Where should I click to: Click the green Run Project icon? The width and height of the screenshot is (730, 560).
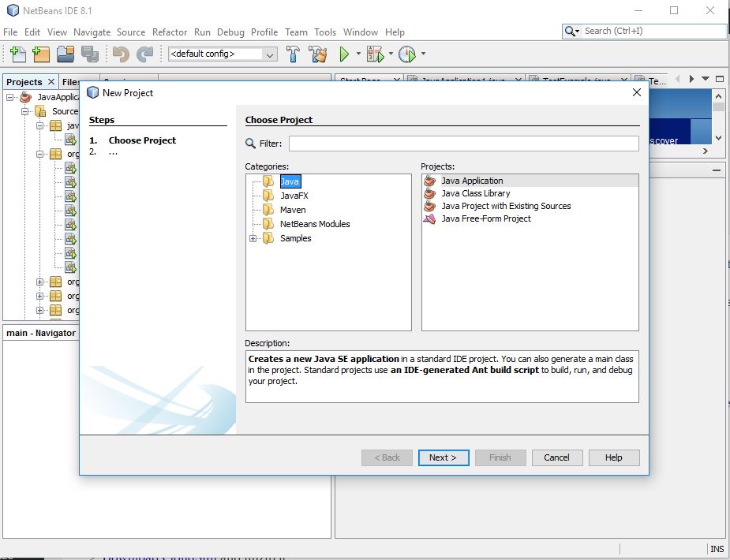click(345, 54)
